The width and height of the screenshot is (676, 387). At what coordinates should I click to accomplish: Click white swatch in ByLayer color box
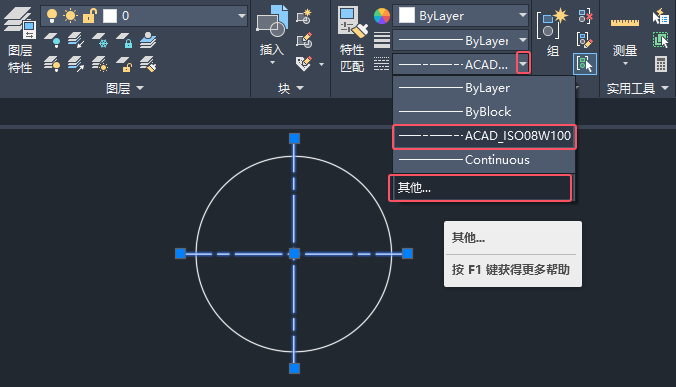pyautogui.click(x=407, y=16)
